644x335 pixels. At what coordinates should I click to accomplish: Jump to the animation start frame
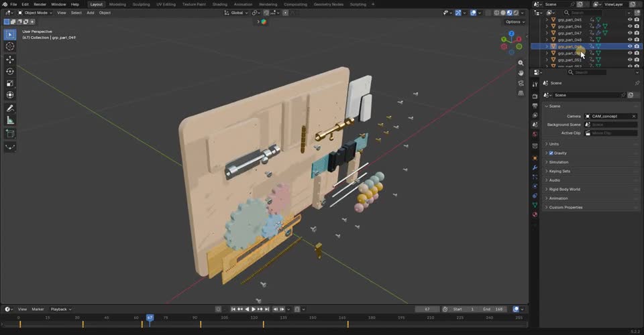point(233,309)
